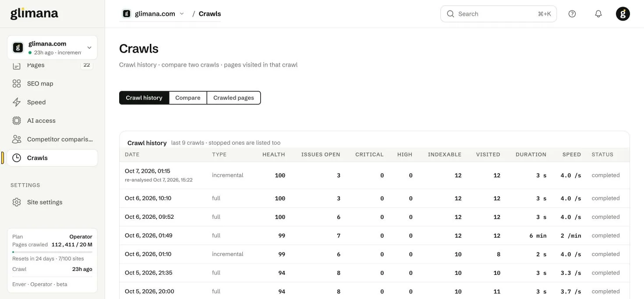Open the Competitor comparison people icon
644x299 pixels.
coord(17,139)
